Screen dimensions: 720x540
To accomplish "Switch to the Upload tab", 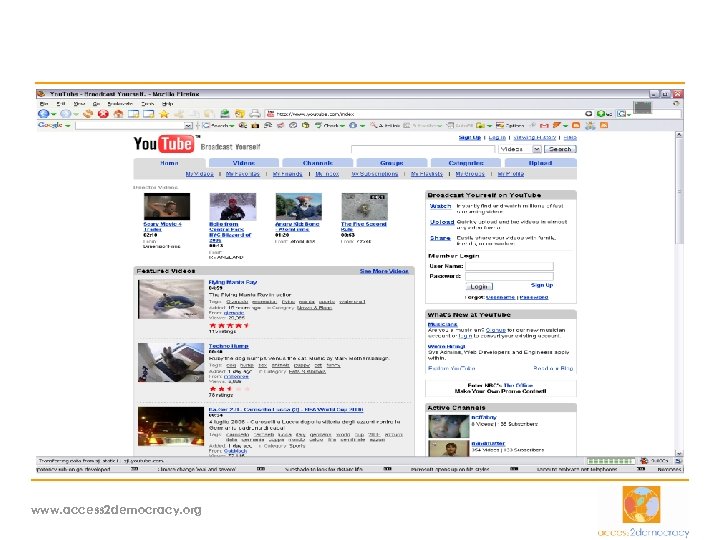I will [x=540, y=163].
